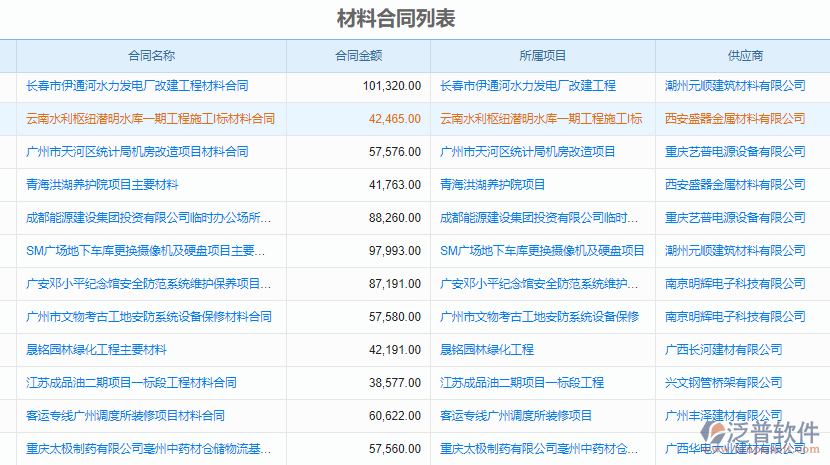This screenshot has width=830, height=465.
Task: Select amount 38,577.00
Action: click(395, 382)
